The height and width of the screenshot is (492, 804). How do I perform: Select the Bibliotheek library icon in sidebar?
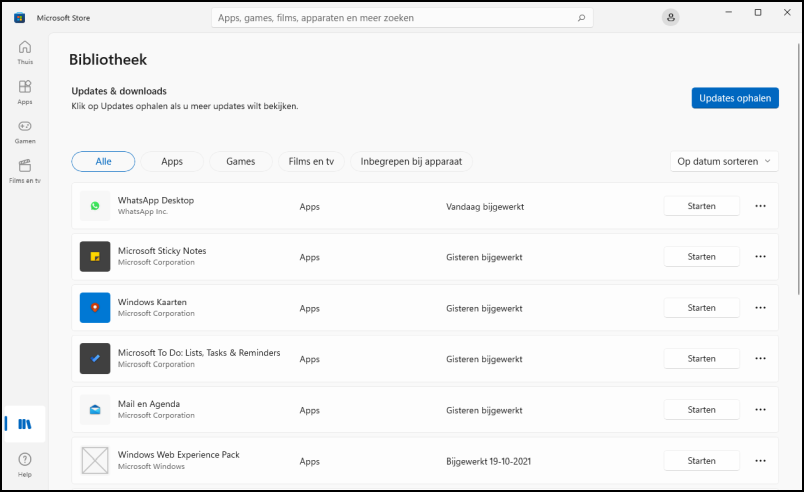click(x=25, y=424)
